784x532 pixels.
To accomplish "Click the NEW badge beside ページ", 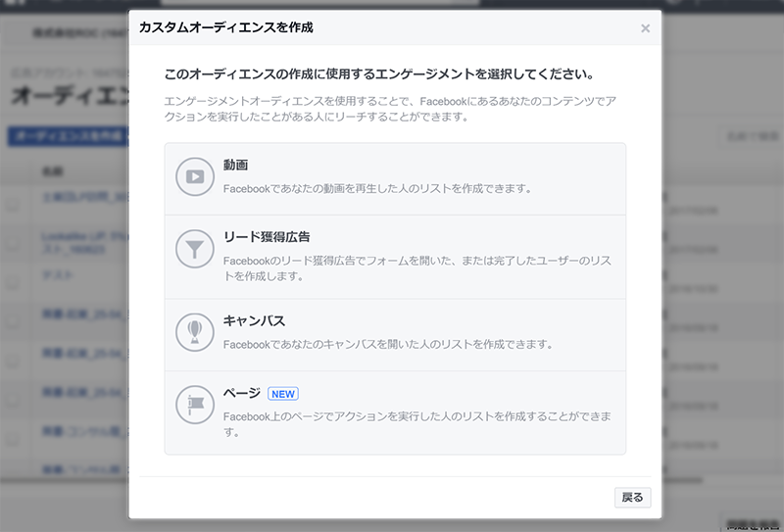I will [283, 394].
